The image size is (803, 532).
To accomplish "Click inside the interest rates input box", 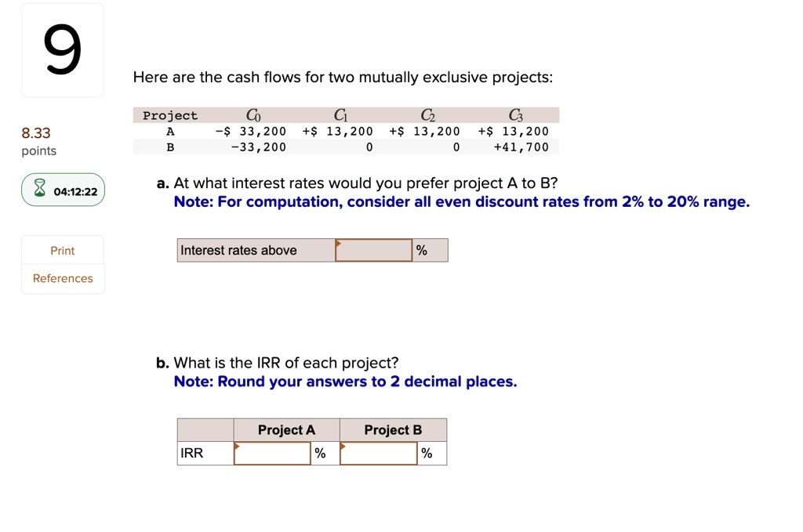I will click(375, 250).
